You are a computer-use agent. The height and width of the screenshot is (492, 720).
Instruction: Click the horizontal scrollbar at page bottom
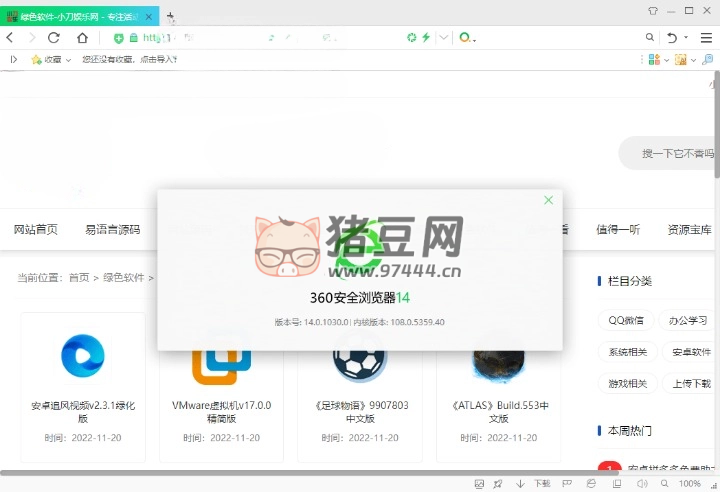click(x=300, y=472)
